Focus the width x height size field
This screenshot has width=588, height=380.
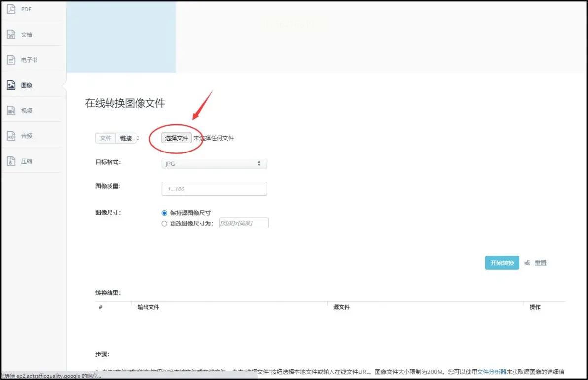244,223
